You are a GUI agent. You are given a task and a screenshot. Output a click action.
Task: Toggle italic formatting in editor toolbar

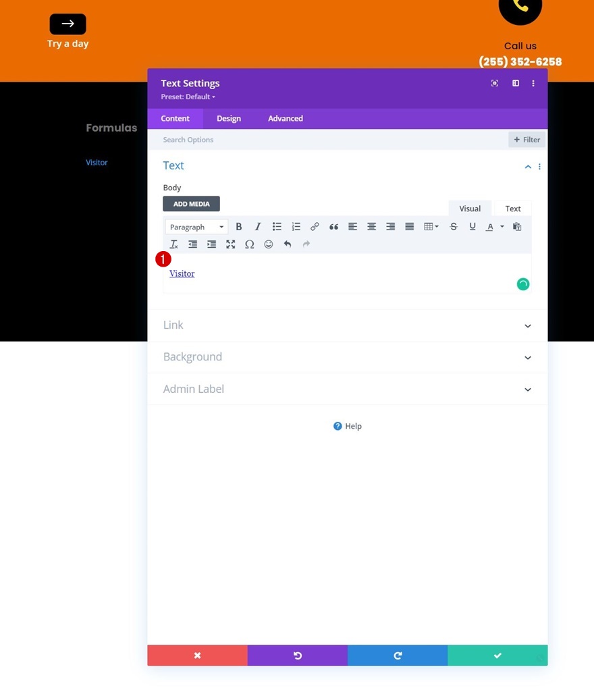(x=257, y=227)
